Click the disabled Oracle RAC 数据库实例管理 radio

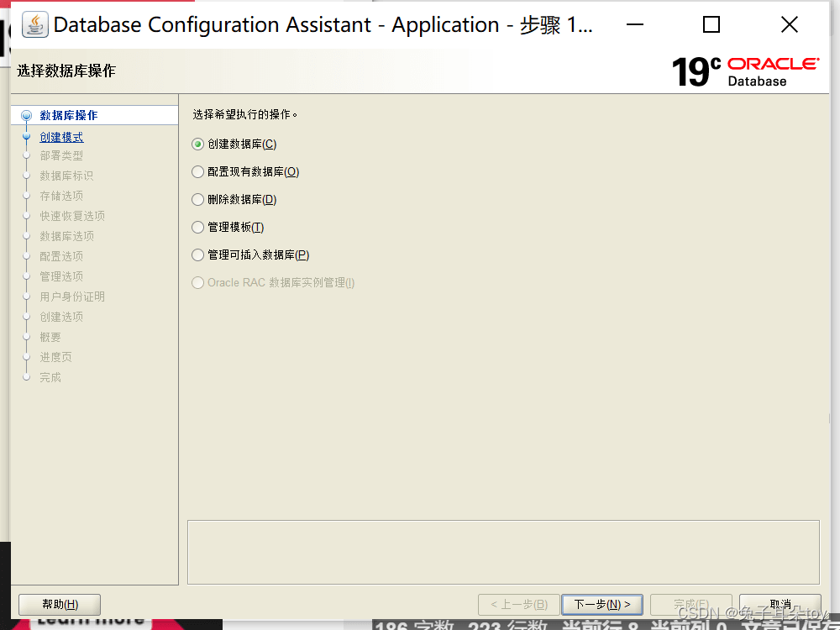coord(197,283)
